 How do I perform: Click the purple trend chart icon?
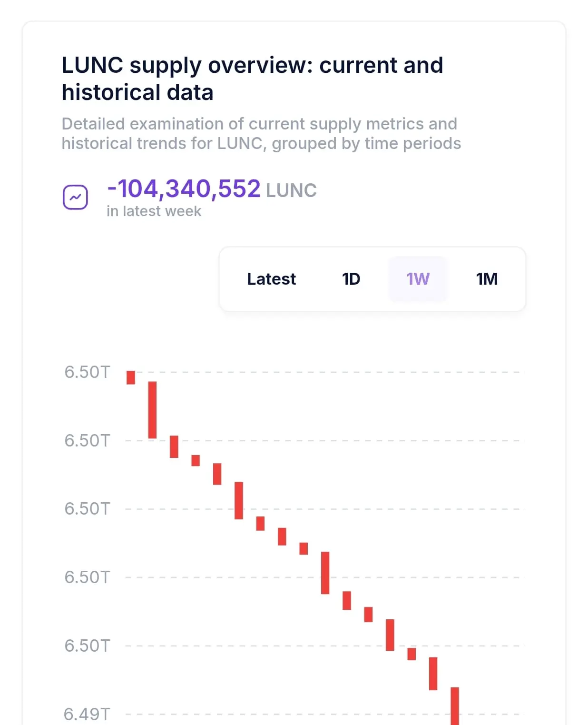pos(76,197)
